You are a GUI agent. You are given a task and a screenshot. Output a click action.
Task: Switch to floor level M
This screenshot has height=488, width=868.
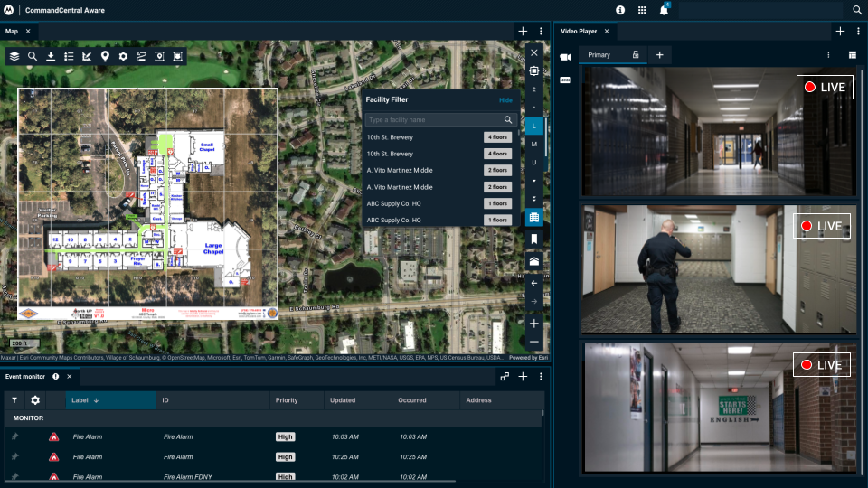click(x=534, y=145)
